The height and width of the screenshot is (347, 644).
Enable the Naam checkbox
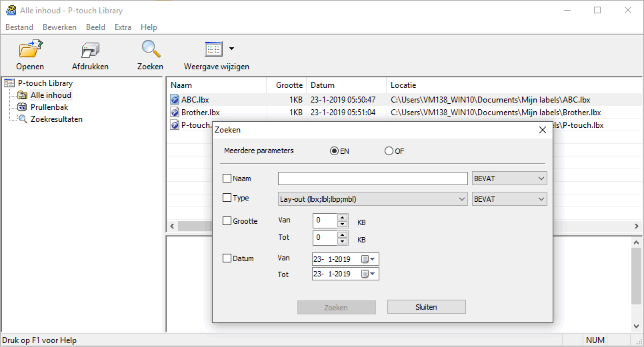point(227,178)
